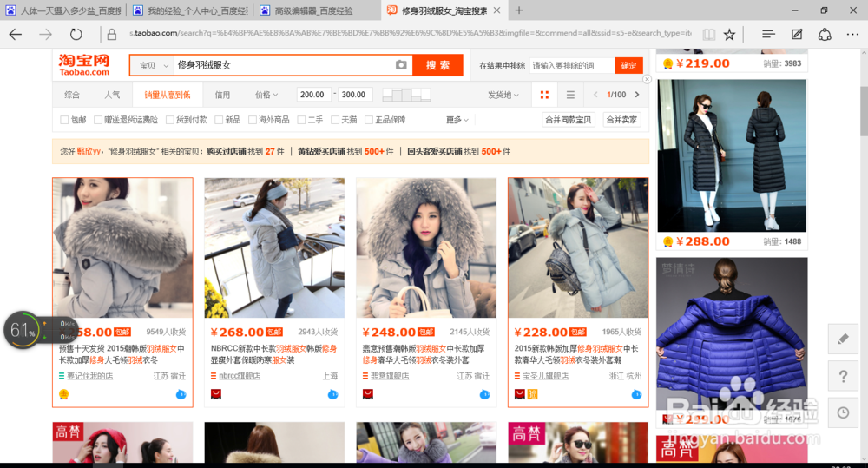The width and height of the screenshot is (868, 468).
Task: Click the camera image-search icon
Action: [x=401, y=65]
